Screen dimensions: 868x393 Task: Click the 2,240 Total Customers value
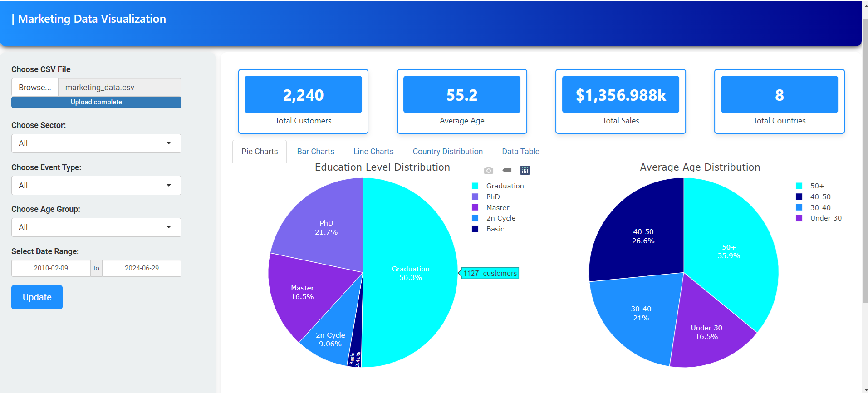tap(303, 95)
